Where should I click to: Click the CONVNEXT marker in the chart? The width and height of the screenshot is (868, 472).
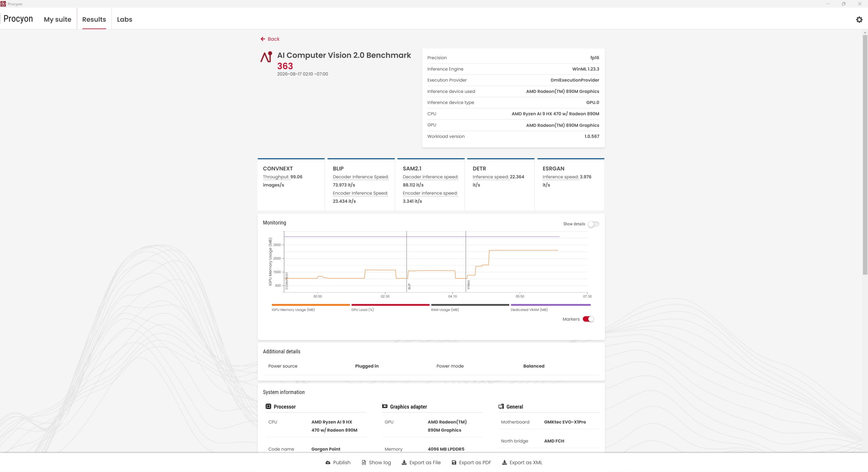(287, 281)
